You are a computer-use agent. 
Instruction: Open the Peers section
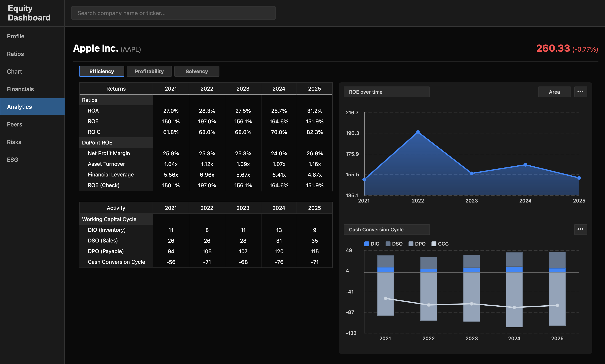[x=15, y=124]
